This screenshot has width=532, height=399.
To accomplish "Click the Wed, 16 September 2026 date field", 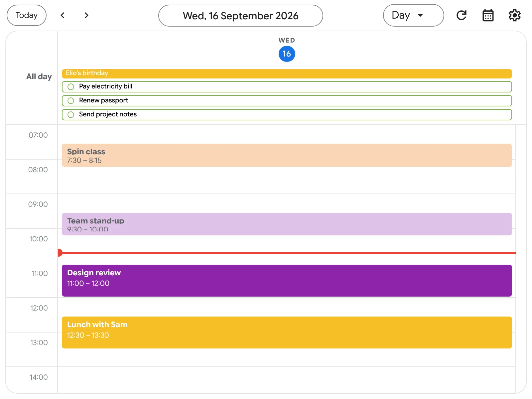I will pyautogui.click(x=241, y=16).
